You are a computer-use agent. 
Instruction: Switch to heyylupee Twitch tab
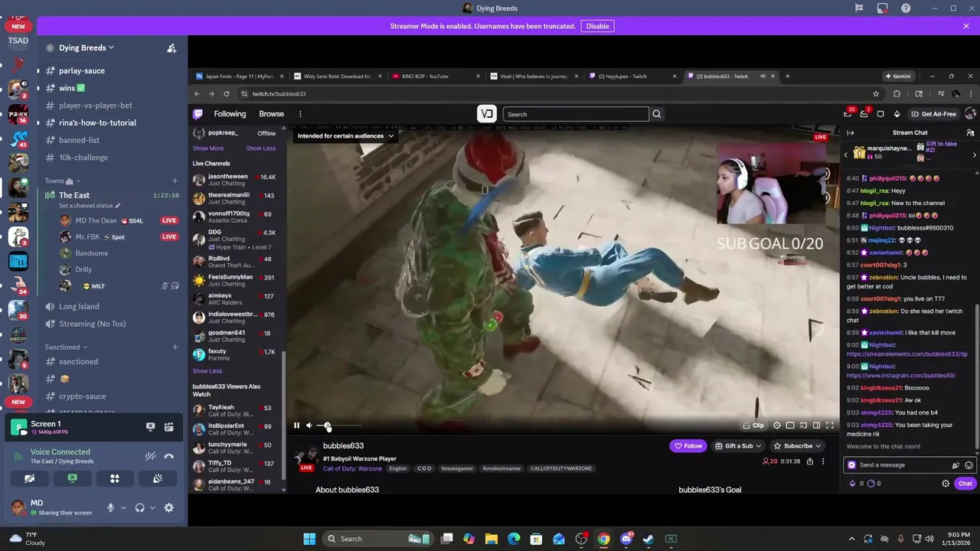(632, 77)
